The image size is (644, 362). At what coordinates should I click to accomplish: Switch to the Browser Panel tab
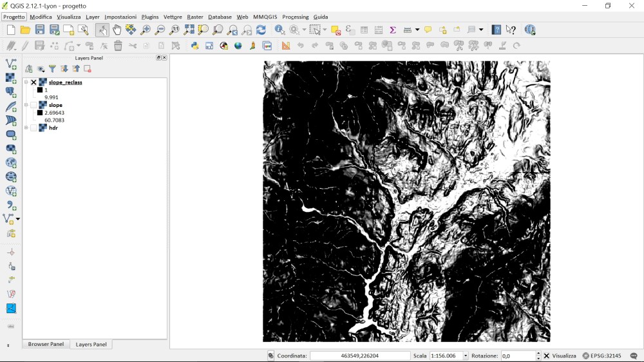[x=46, y=345]
